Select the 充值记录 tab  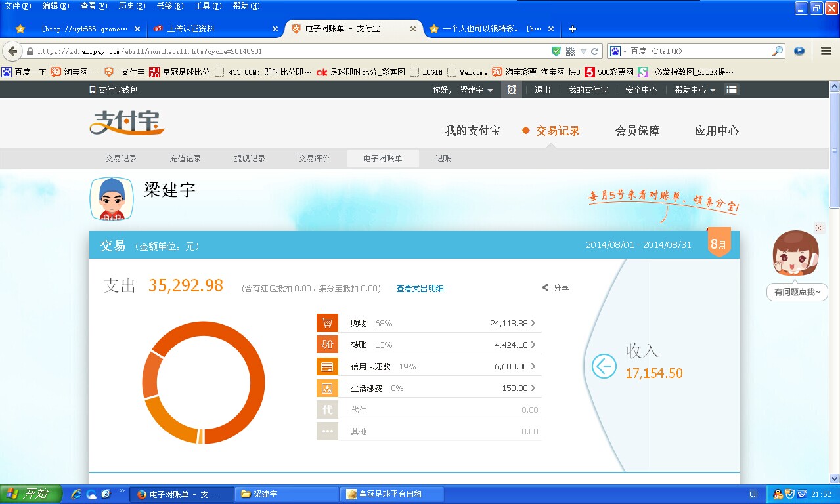tap(186, 159)
